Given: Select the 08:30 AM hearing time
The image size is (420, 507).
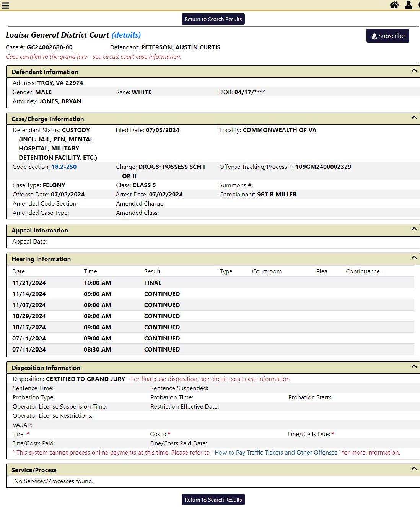Looking at the screenshot, I should point(98,350).
